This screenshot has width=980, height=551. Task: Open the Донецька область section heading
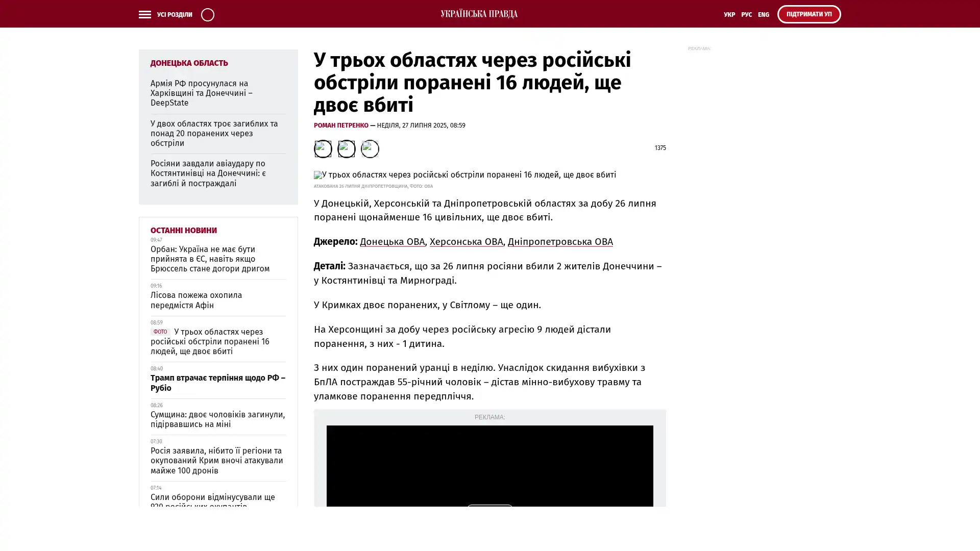coord(189,63)
